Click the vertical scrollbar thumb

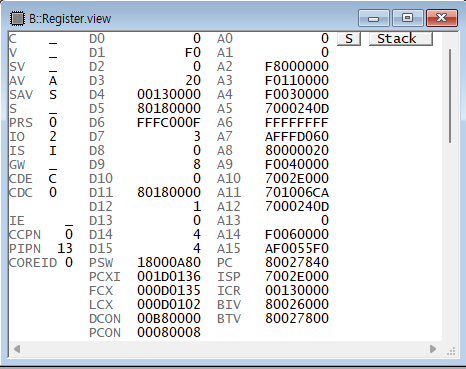click(450, 96)
